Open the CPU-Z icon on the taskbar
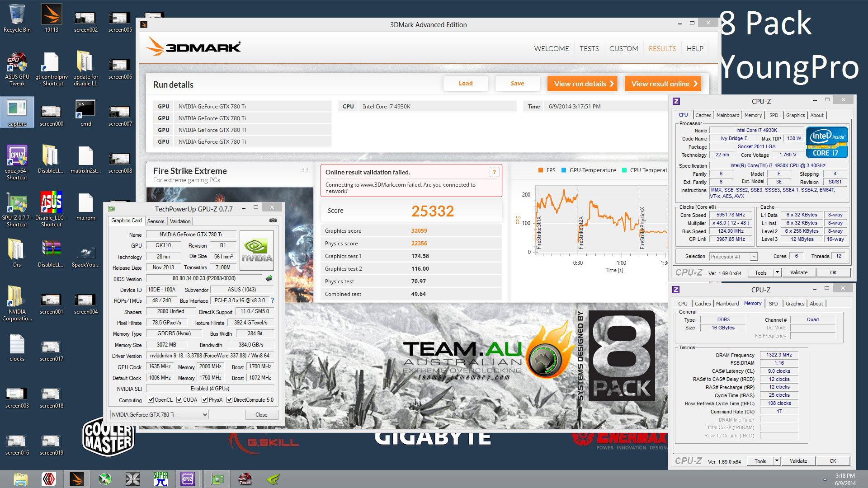The height and width of the screenshot is (488, 868). [188, 479]
